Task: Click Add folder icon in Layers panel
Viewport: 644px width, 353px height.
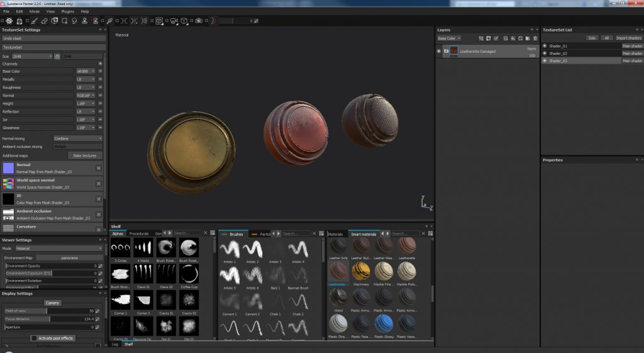Action: (x=528, y=38)
